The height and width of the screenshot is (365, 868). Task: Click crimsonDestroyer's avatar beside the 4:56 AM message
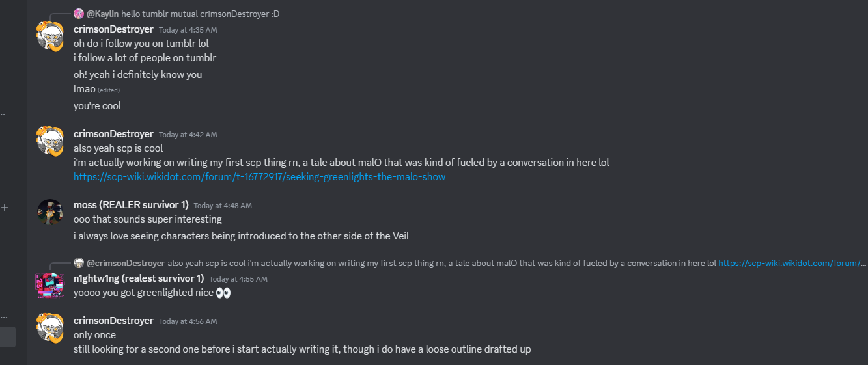(x=50, y=327)
